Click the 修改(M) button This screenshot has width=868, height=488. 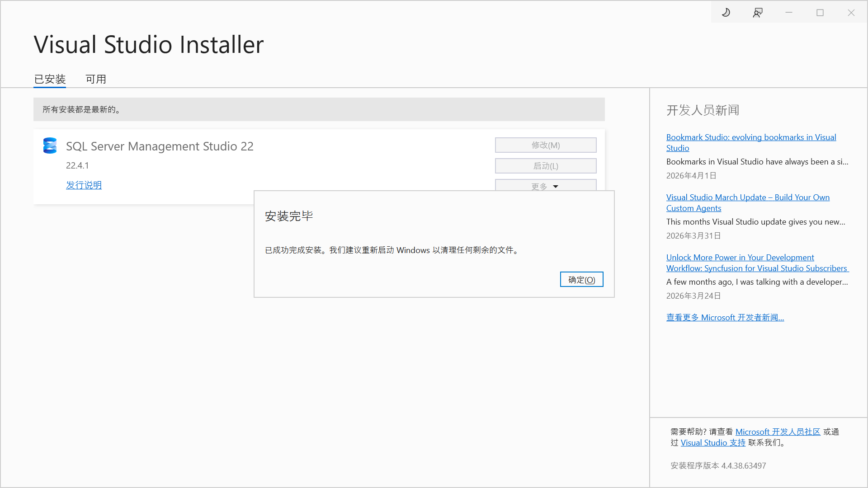click(545, 145)
